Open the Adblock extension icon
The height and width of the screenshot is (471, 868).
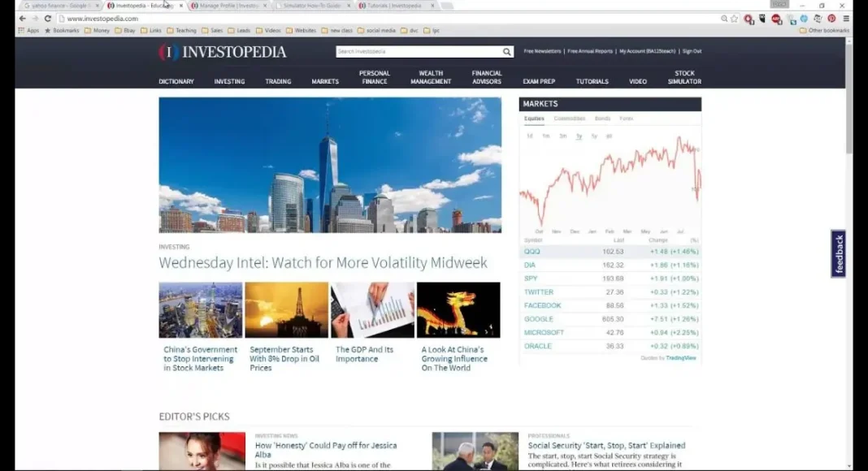[x=776, y=19]
